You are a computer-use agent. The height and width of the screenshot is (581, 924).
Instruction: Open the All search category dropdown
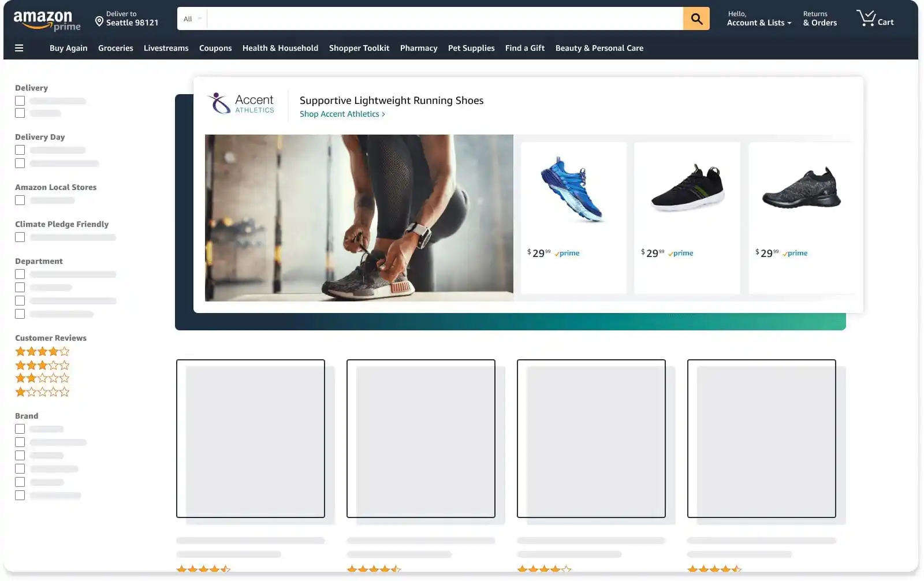point(191,18)
